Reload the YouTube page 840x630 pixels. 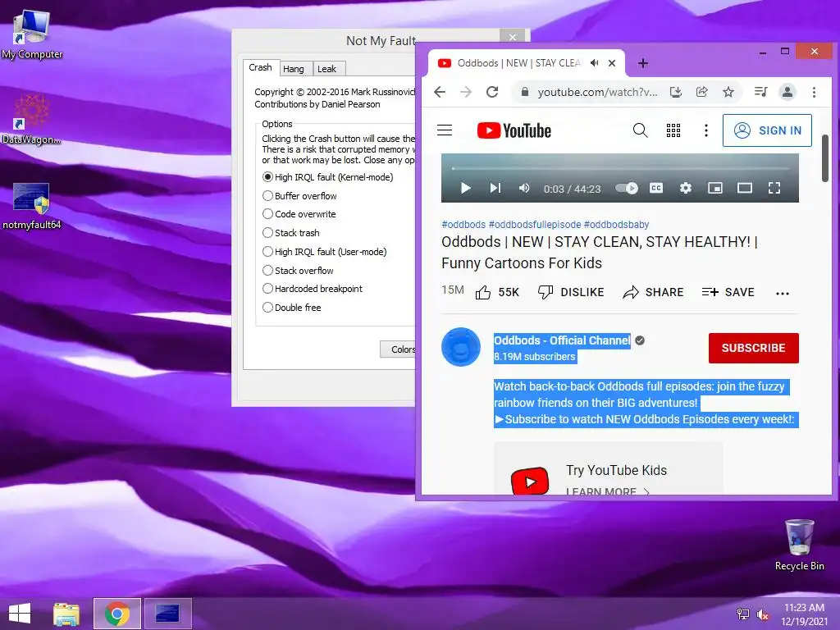point(492,92)
